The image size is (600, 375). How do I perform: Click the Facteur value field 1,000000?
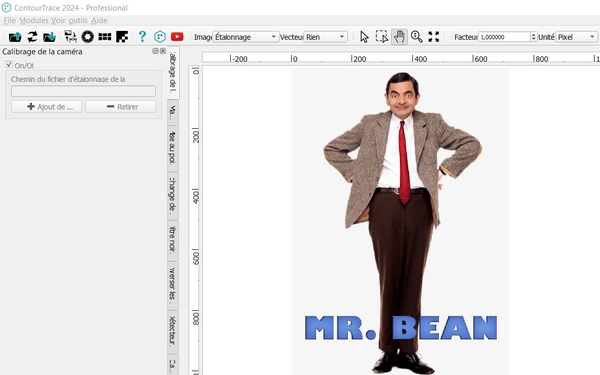(504, 37)
